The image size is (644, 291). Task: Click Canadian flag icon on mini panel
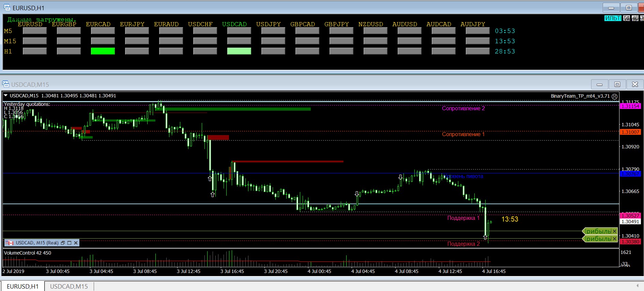9,243
